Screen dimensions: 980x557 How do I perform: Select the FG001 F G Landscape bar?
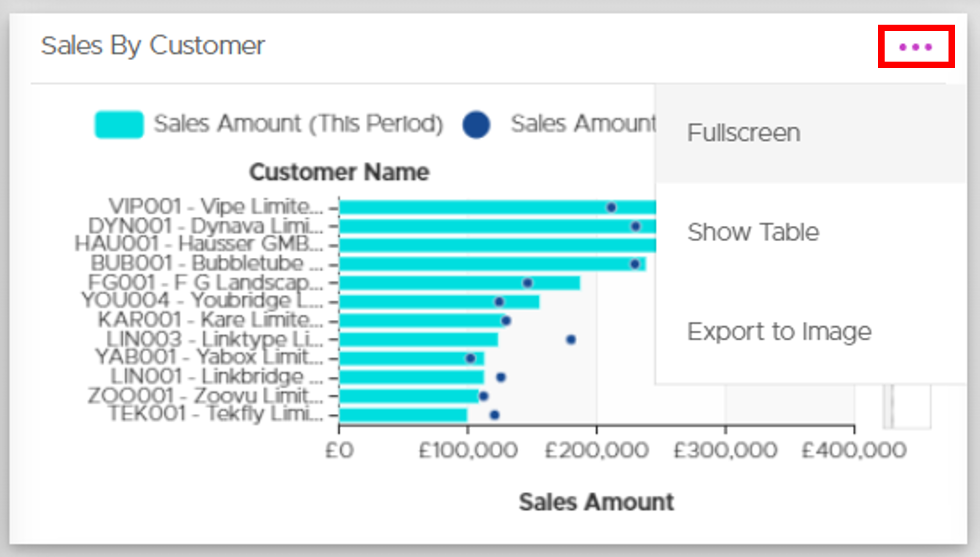pos(460,283)
